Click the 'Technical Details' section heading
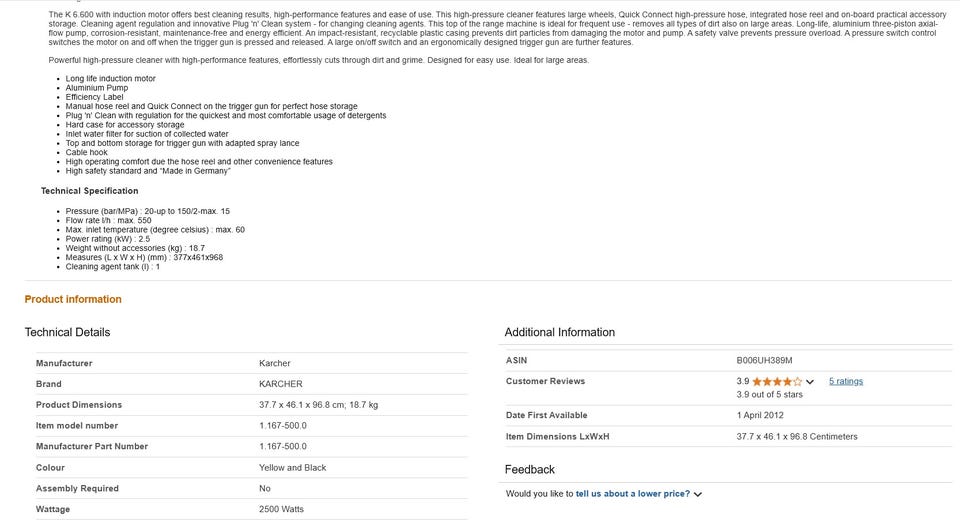This screenshot has width=960, height=526. point(67,332)
